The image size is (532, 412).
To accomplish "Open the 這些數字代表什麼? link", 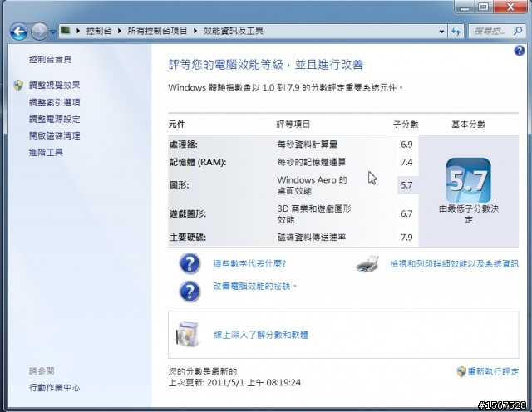I will click(x=249, y=263).
